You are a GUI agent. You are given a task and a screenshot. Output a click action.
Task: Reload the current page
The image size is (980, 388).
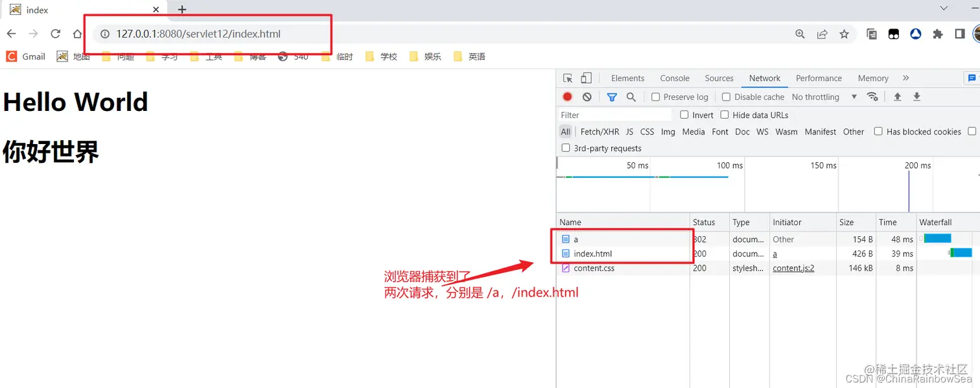click(56, 34)
